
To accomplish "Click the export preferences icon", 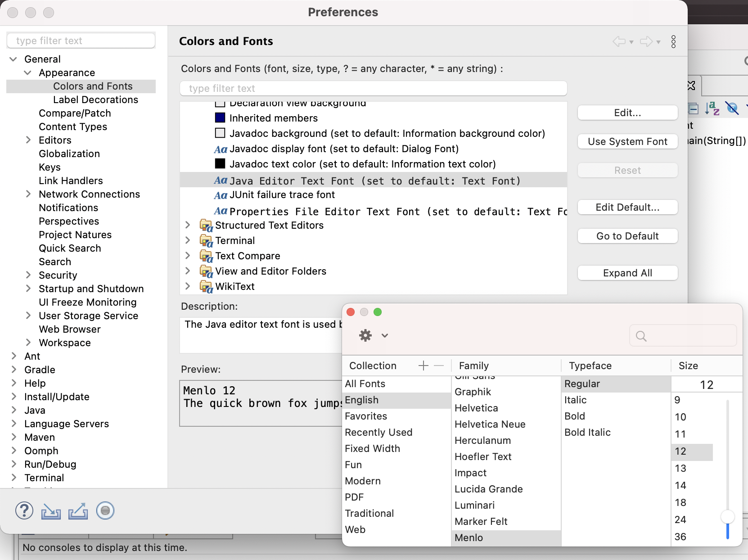I will point(78,510).
